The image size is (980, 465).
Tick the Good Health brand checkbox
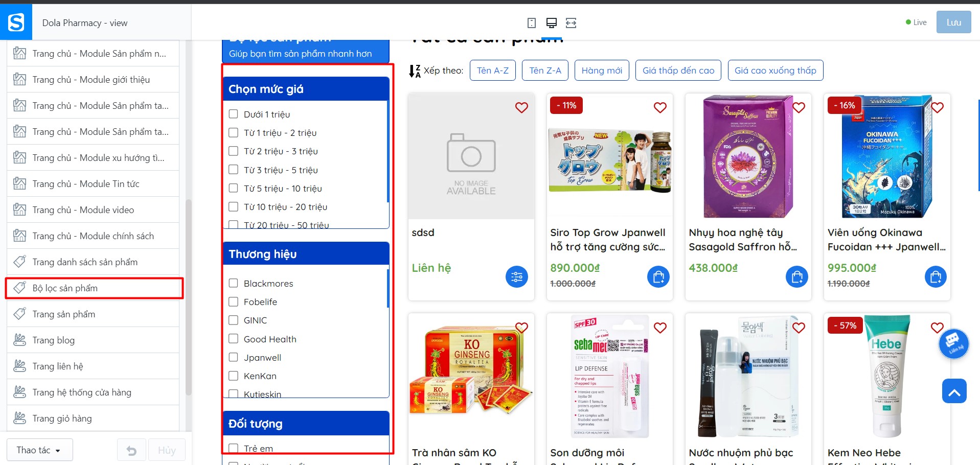(233, 339)
